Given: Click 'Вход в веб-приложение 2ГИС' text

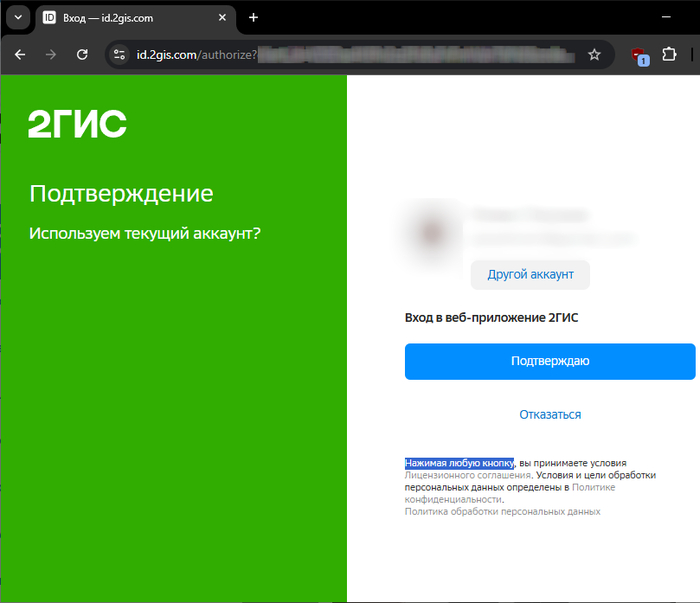Looking at the screenshot, I should (491, 318).
